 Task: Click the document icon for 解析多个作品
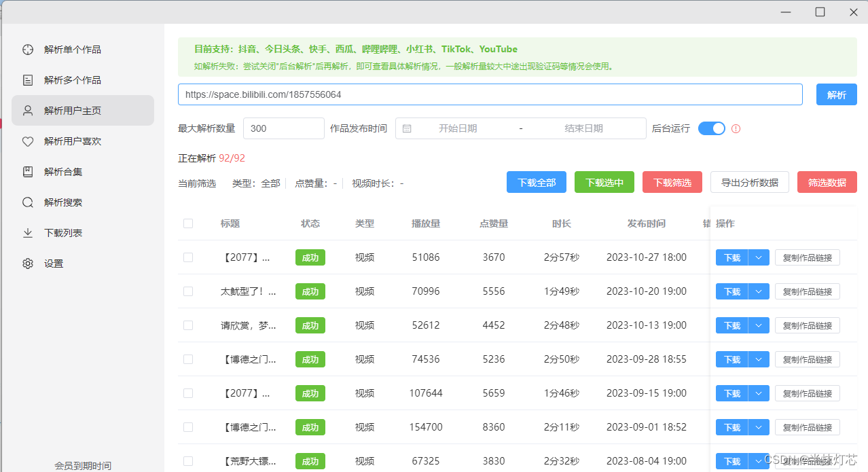(28, 80)
